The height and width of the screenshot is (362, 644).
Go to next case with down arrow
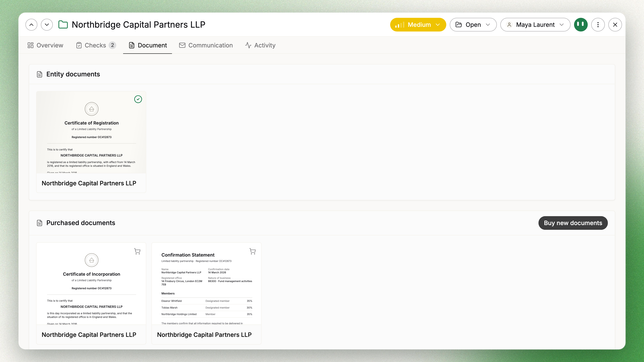point(47,24)
